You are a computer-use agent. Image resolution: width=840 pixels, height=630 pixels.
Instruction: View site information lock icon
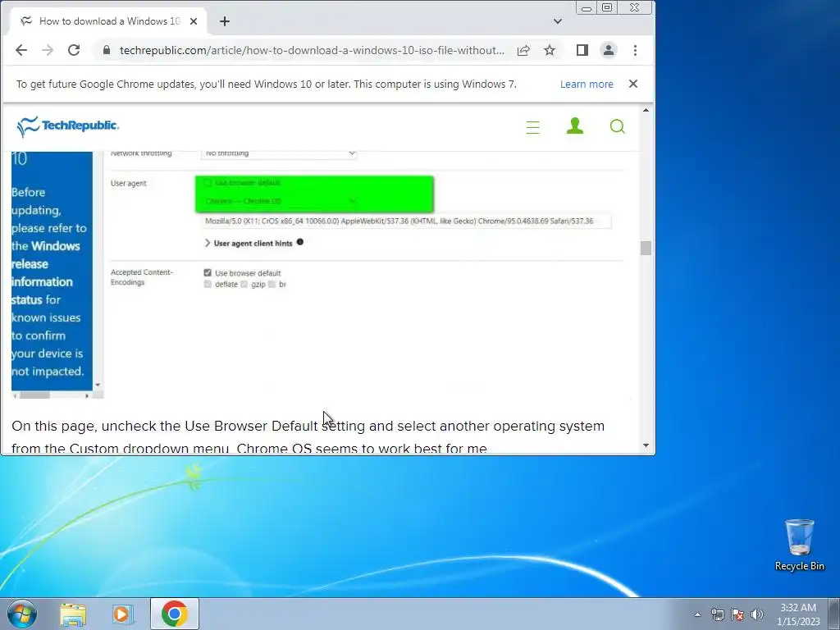pos(107,50)
